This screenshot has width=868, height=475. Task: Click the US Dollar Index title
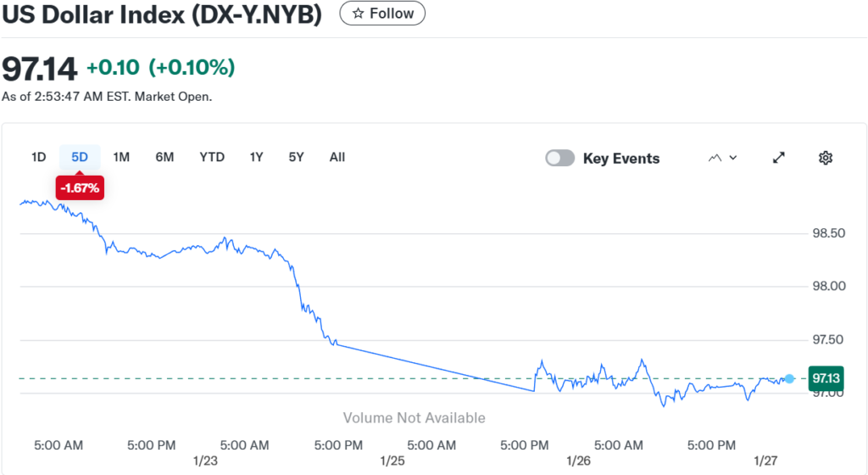click(161, 14)
